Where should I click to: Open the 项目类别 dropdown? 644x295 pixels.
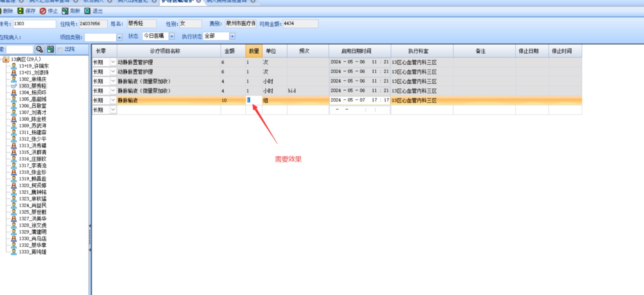pyautogui.click(x=119, y=37)
